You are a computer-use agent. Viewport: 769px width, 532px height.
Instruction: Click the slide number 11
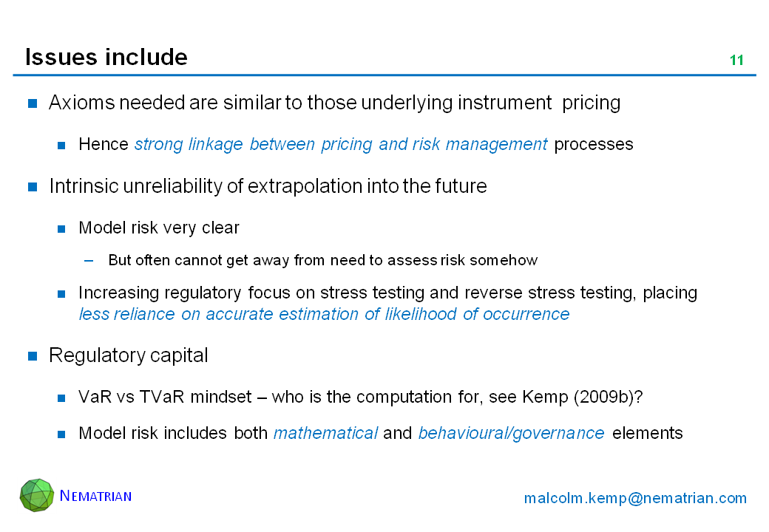coord(736,61)
